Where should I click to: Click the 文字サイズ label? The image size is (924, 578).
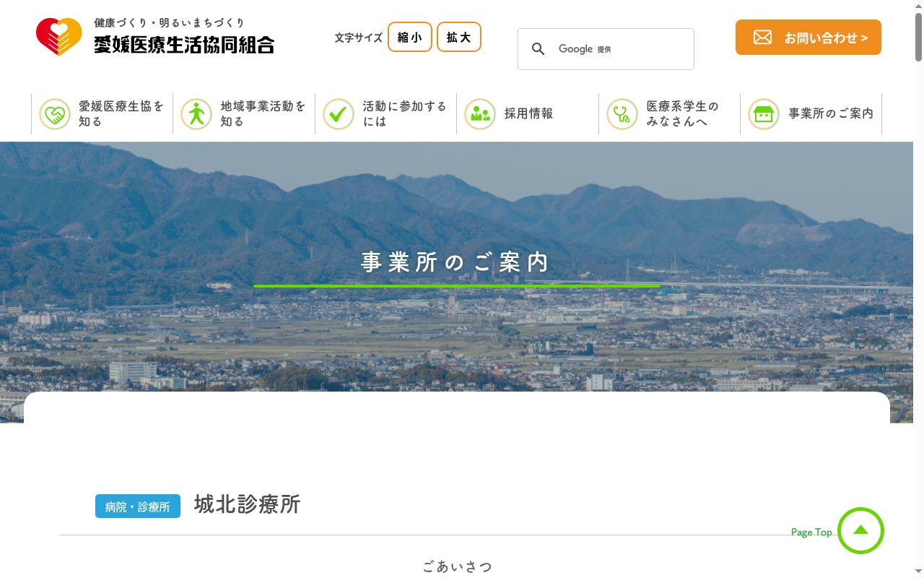click(358, 38)
